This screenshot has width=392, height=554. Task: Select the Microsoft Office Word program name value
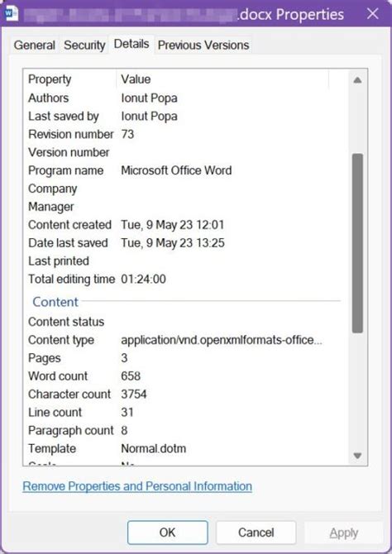(176, 170)
